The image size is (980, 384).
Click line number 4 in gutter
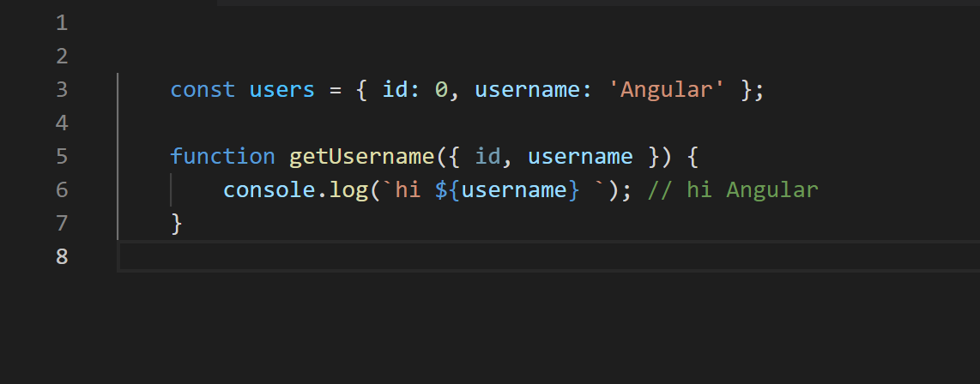(x=61, y=123)
